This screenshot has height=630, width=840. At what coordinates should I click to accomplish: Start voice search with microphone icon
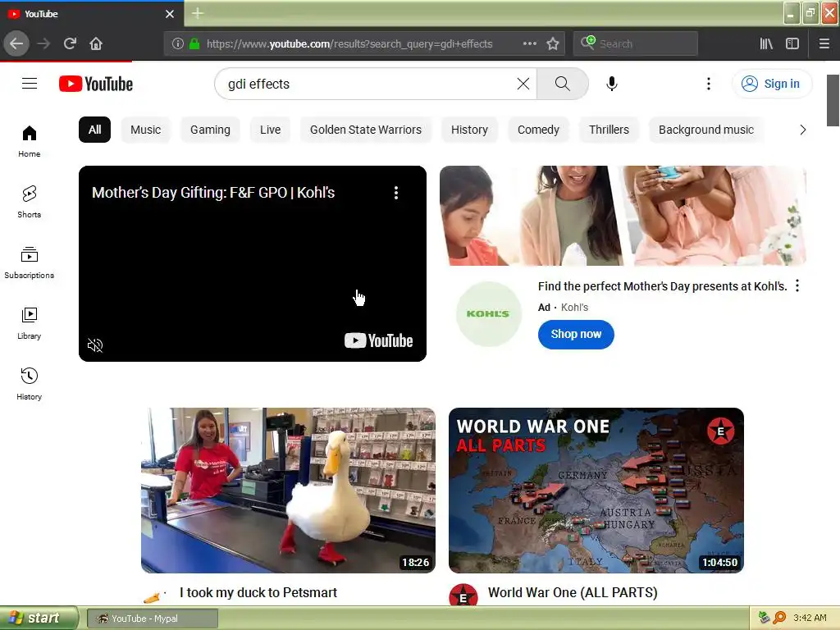tap(612, 84)
